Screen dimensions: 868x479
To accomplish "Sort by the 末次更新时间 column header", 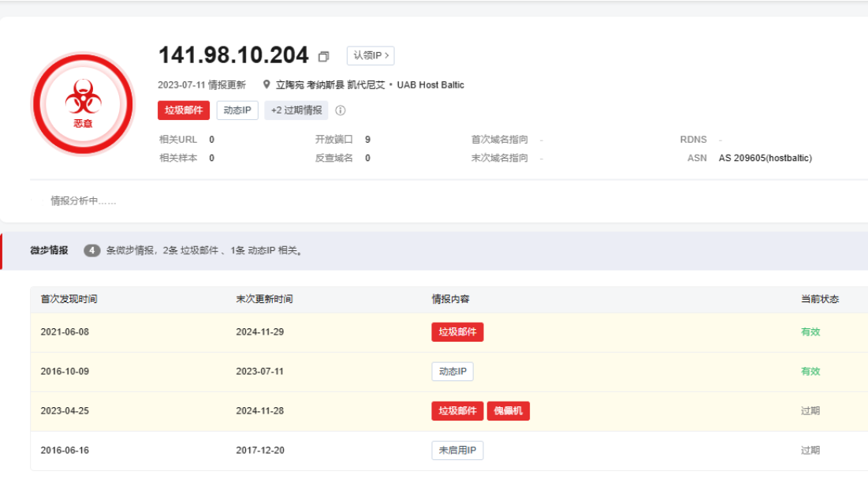I will (264, 300).
